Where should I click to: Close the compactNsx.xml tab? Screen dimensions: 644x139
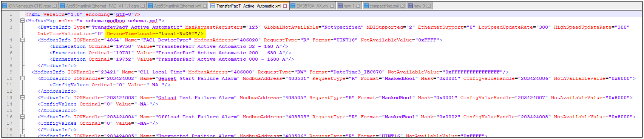pos(402,6)
